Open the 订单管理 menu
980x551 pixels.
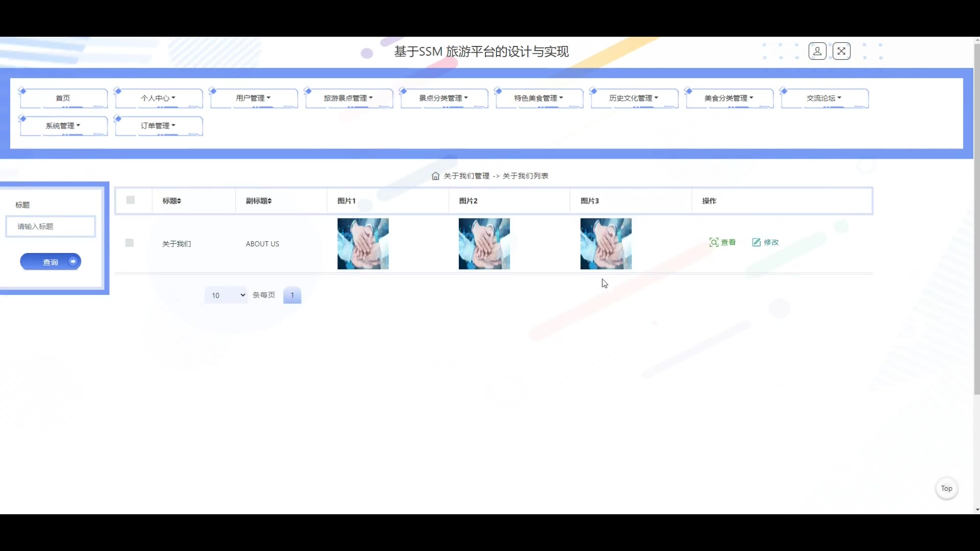click(x=159, y=126)
